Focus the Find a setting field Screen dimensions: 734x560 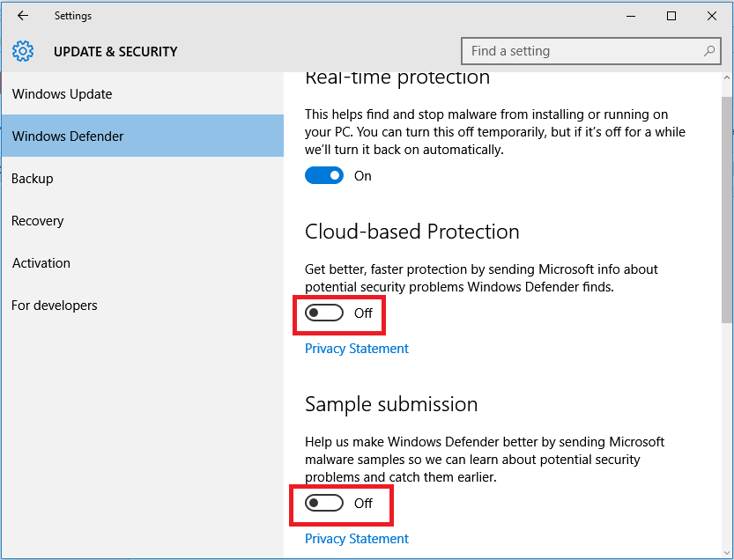tap(590, 51)
